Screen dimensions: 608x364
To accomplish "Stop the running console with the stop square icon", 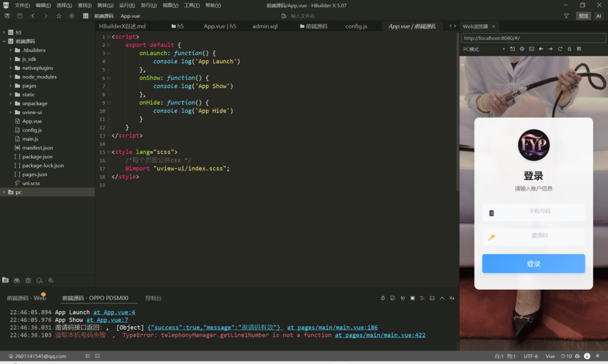I will (413, 298).
